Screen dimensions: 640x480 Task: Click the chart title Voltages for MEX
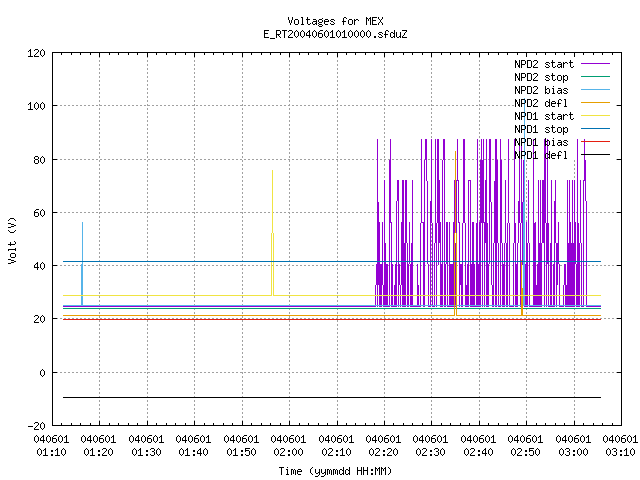tap(335, 21)
